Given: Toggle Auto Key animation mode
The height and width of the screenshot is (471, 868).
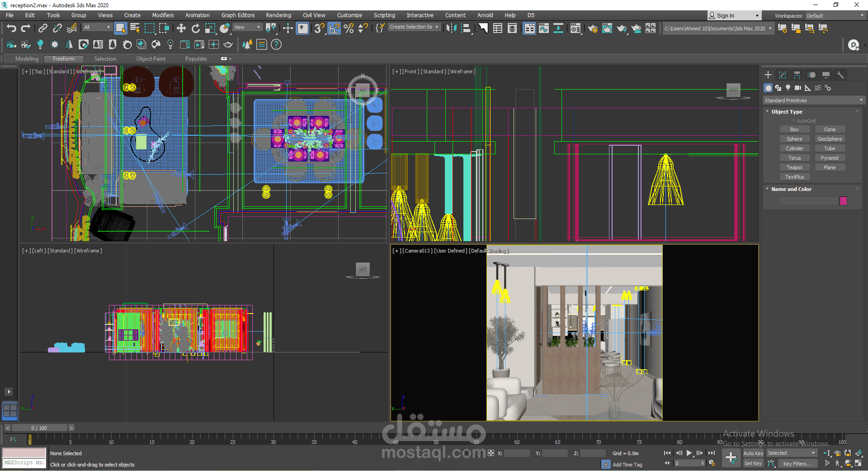Looking at the screenshot, I should [x=753, y=453].
